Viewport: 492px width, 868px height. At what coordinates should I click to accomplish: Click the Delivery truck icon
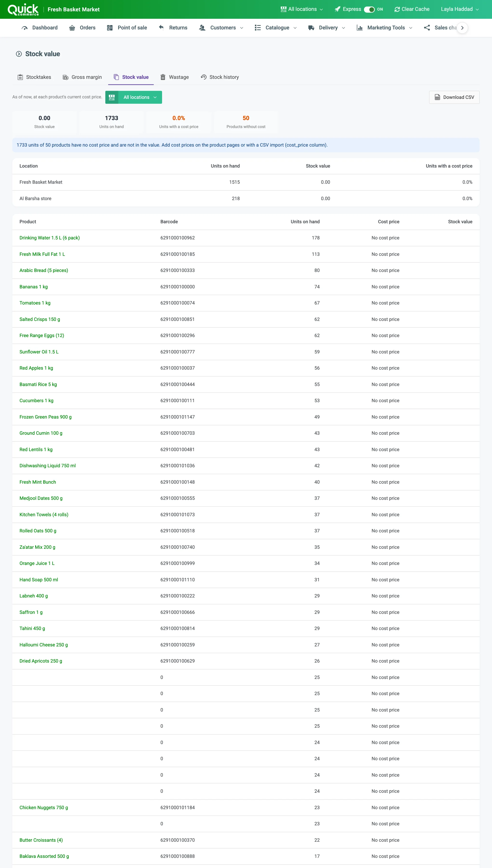(311, 28)
